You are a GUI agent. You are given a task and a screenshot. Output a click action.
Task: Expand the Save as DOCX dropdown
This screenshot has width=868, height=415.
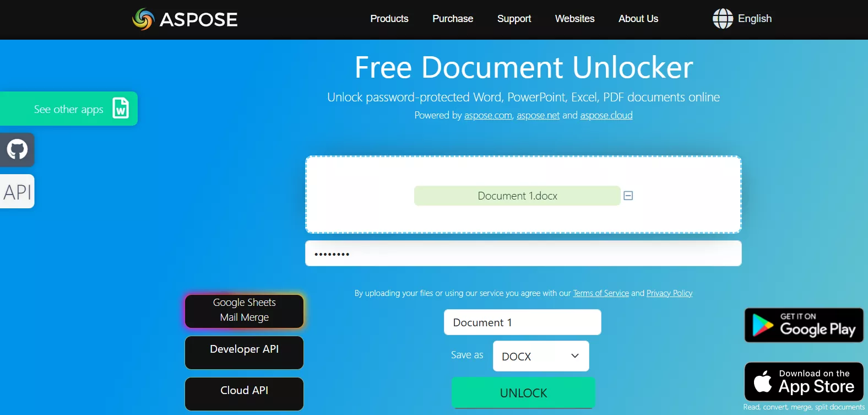click(x=540, y=356)
